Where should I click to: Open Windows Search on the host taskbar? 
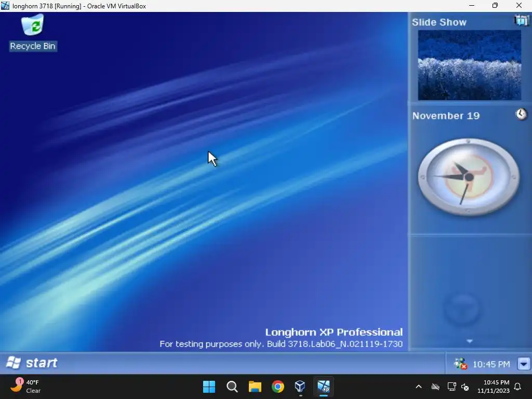coord(232,387)
